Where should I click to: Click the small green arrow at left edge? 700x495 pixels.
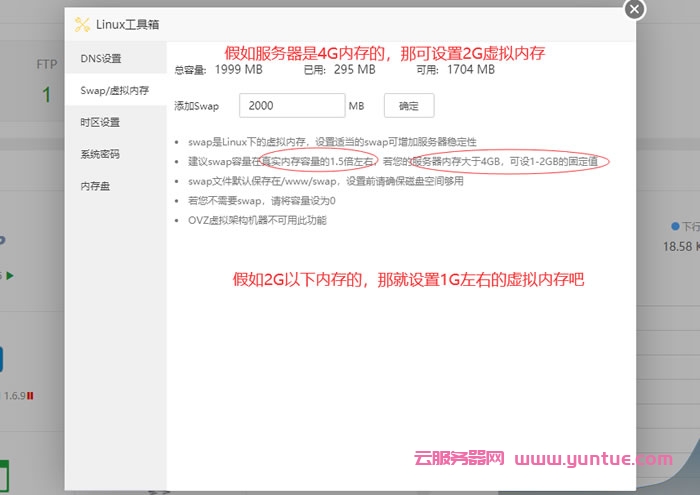tap(10, 275)
